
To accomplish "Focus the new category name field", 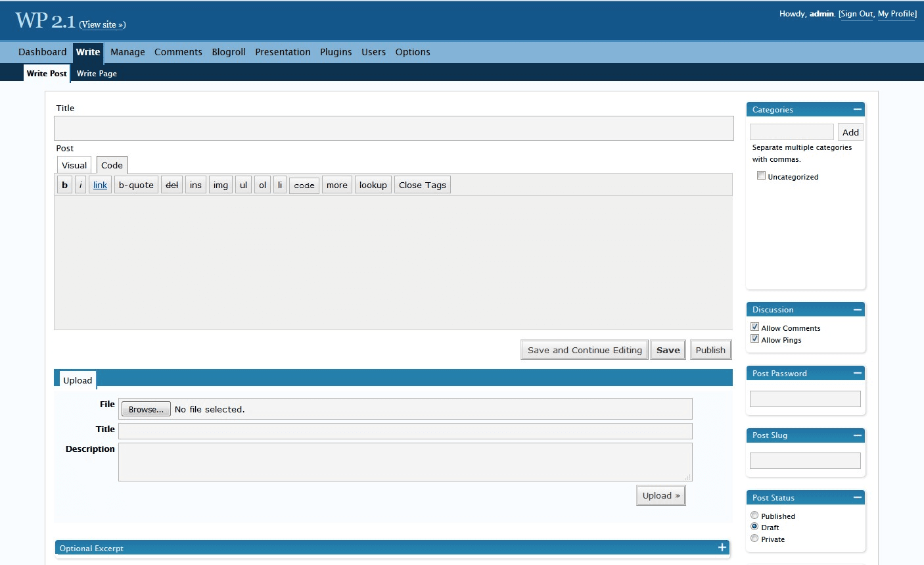I will pos(792,132).
